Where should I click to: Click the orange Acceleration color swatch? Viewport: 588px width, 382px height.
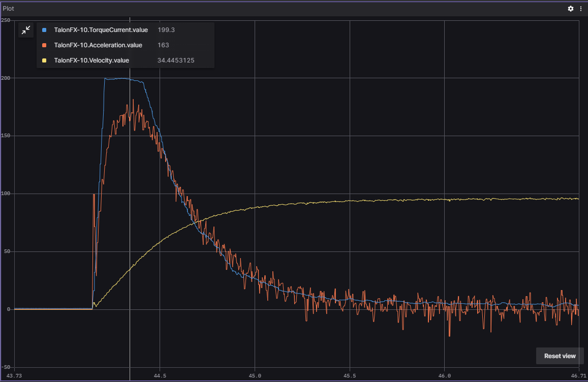tap(44, 45)
